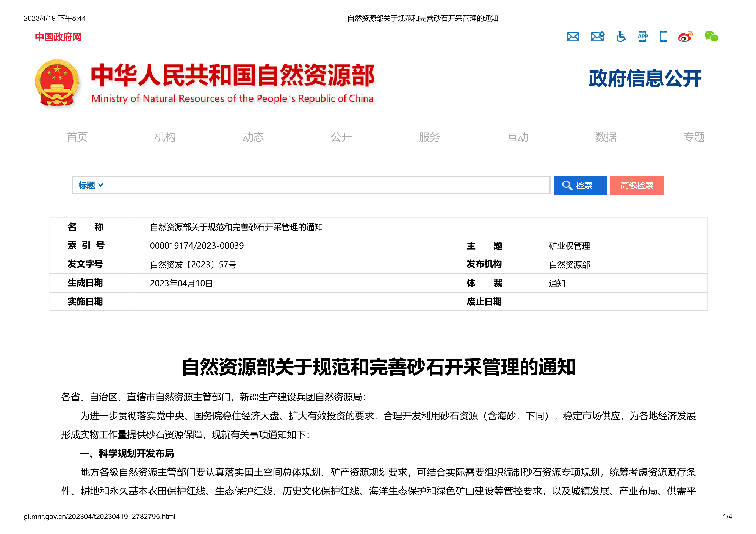756x534 pixels.
Task: Click the page number 1/4
Action: [x=727, y=517]
